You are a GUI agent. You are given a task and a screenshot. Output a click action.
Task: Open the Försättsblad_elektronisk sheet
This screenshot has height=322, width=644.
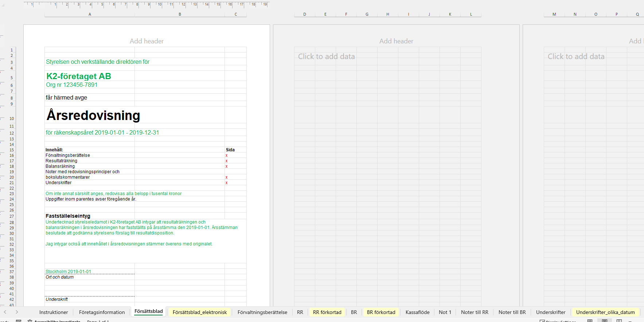(199, 312)
